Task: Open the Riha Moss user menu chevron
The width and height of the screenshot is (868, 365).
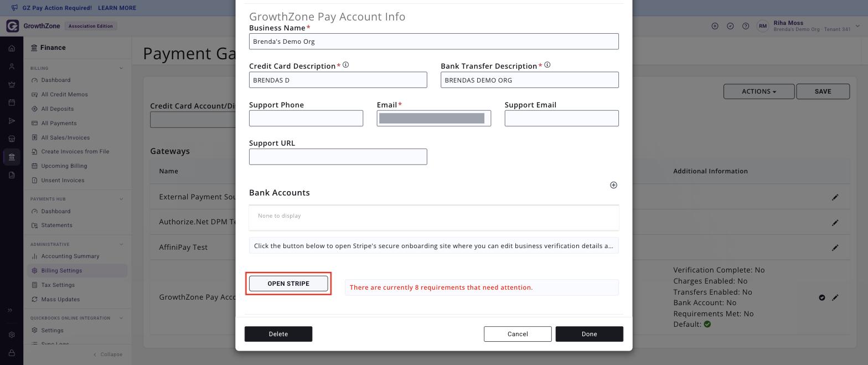Action: 858,26
